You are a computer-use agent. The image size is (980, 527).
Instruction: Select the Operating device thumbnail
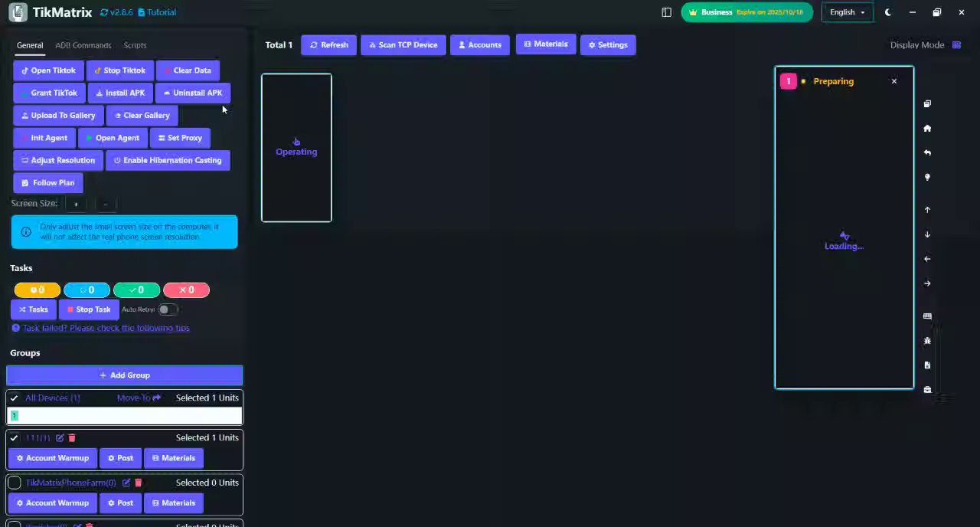click(x=296, y=148)
